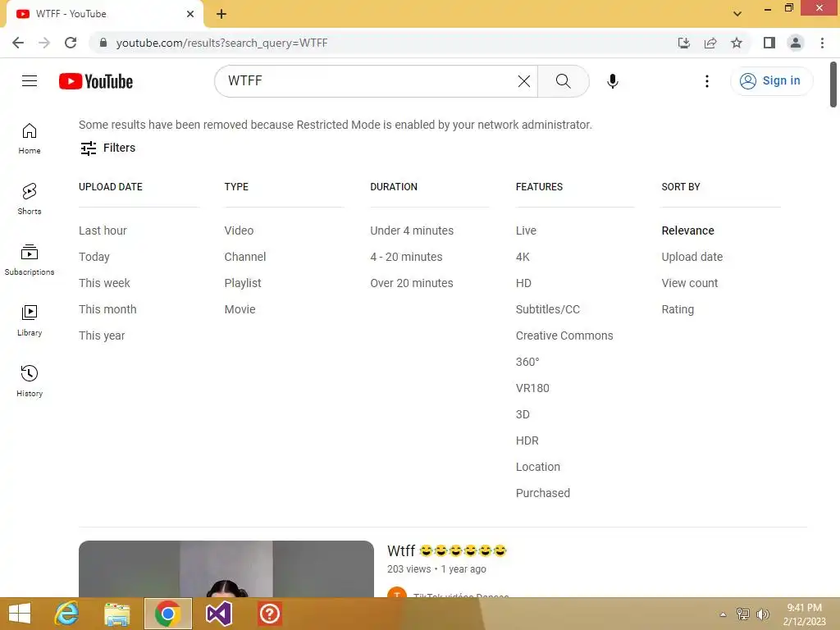
Task: Enable the VR180 filter
Action: [532, 388]
